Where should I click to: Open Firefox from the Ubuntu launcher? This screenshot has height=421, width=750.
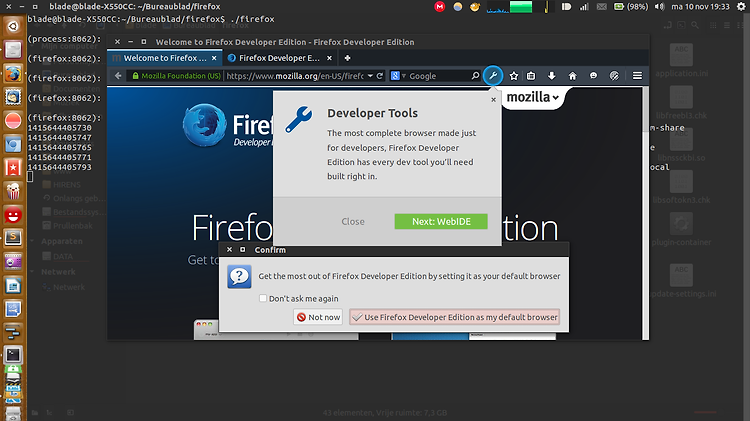coord(13,73)
